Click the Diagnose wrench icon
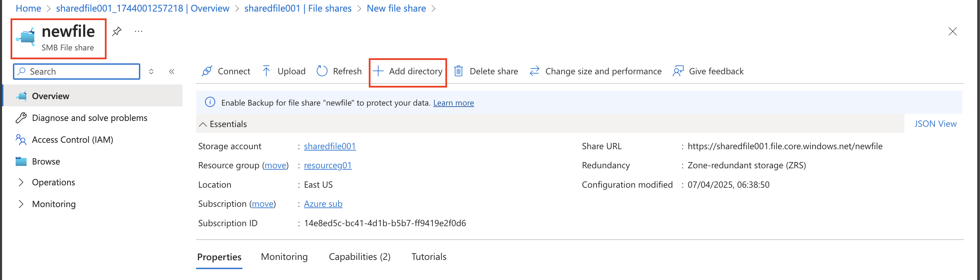The image size is (980, 280). pos(21,118)
